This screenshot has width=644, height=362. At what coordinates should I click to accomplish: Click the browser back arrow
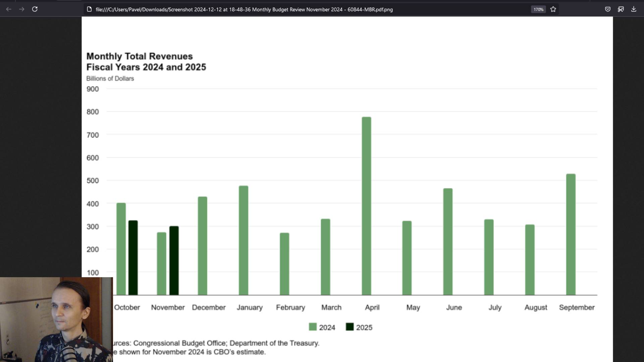(x=9, y=9)
